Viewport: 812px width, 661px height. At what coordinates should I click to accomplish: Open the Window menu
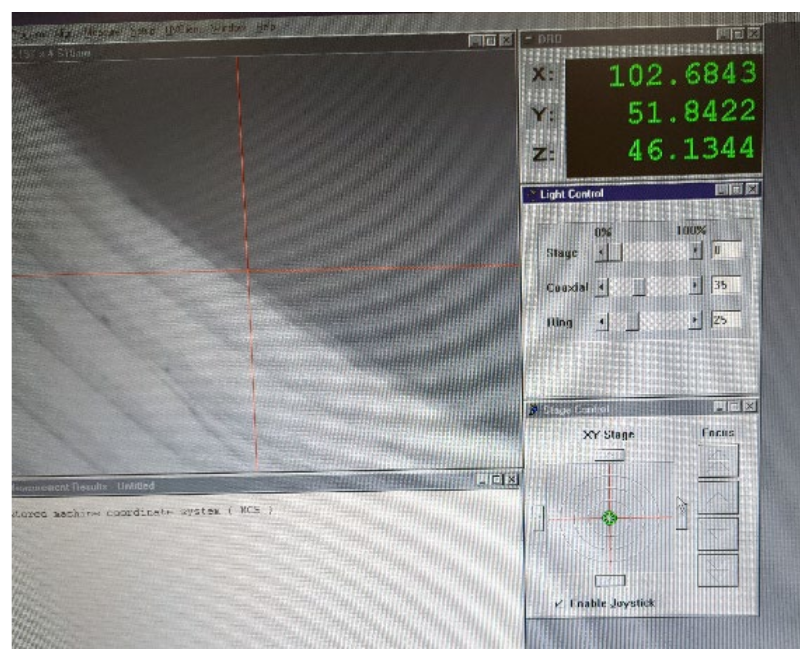tap(228, 28)
